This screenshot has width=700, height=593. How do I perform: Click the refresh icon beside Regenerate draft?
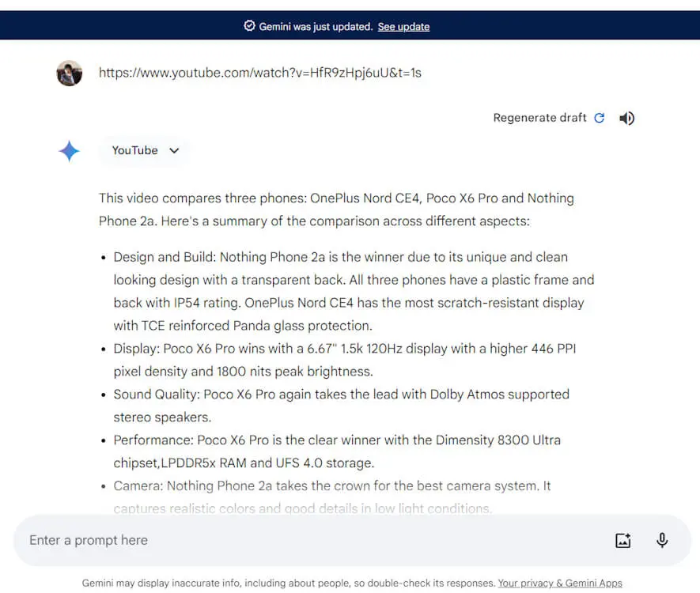point(599,118)
